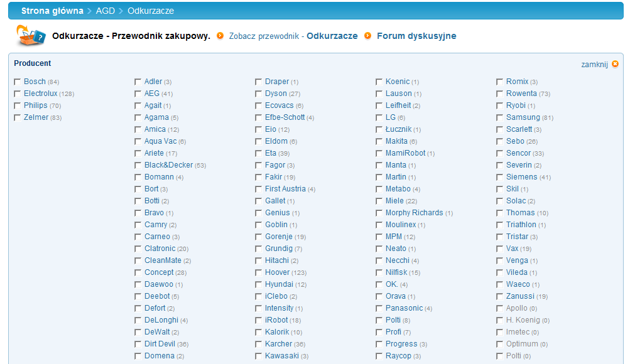The width and height of the screenshot is (640, 364).
Task: Open AGD breadcrumb
Action: (x=106, y=11)
